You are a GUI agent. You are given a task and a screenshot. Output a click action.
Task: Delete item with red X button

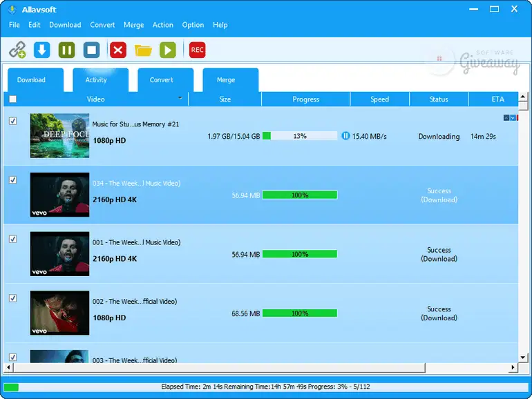tap(118, 50)
